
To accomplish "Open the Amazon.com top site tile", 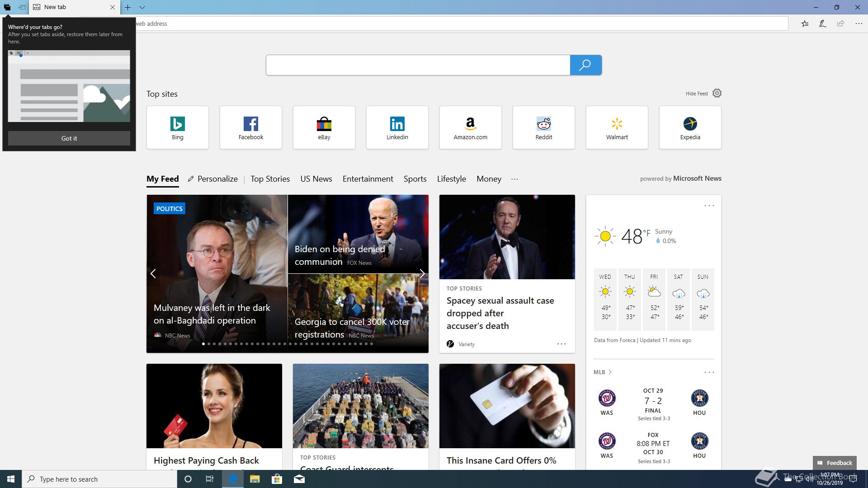I will tap(471, 127).
